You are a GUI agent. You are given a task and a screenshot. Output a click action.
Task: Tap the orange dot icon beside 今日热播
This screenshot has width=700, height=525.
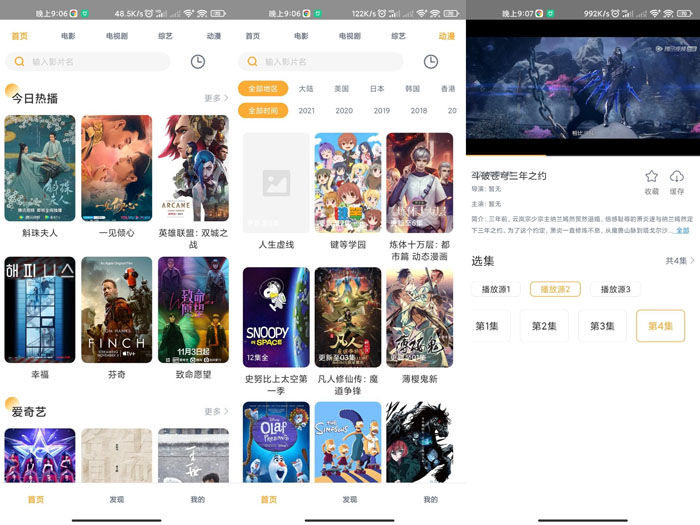pos(11,91)
